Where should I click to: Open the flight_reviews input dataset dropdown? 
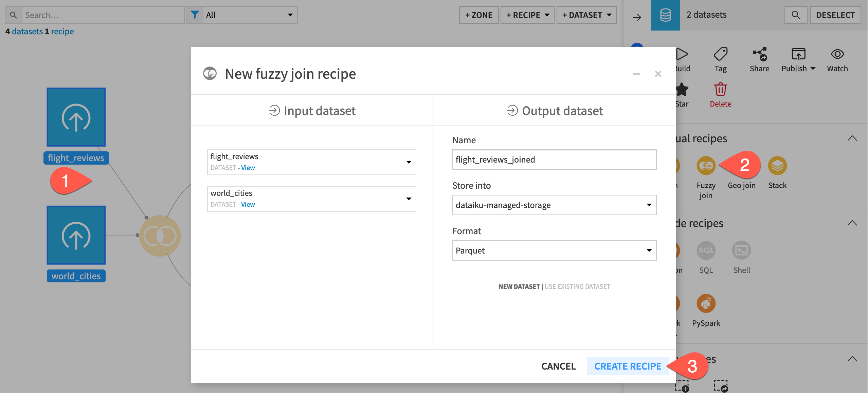311,162
